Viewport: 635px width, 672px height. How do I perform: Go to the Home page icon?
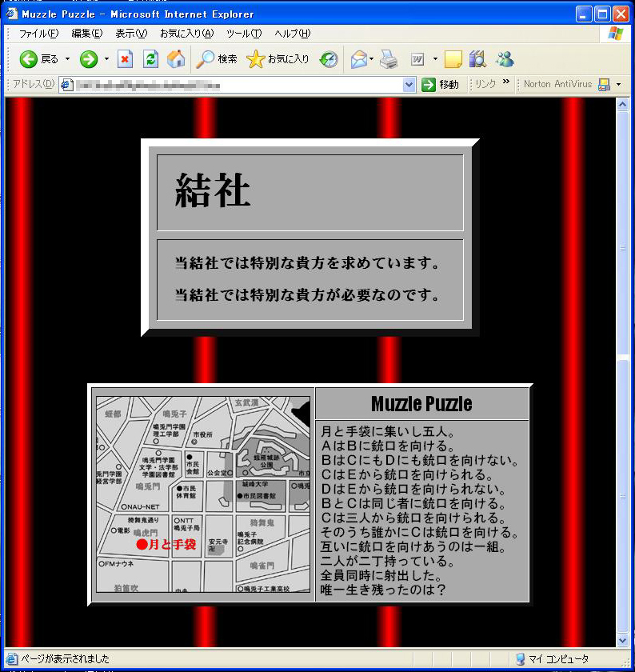[176, 59]
